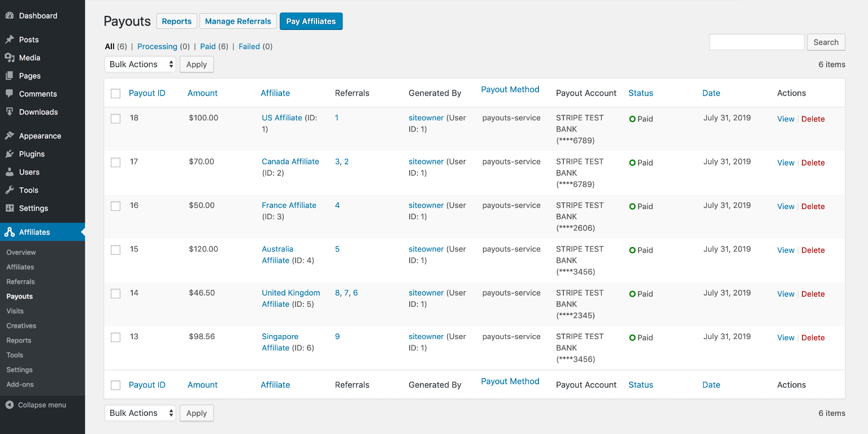Click the Appearance paintbrush icon

10,136
